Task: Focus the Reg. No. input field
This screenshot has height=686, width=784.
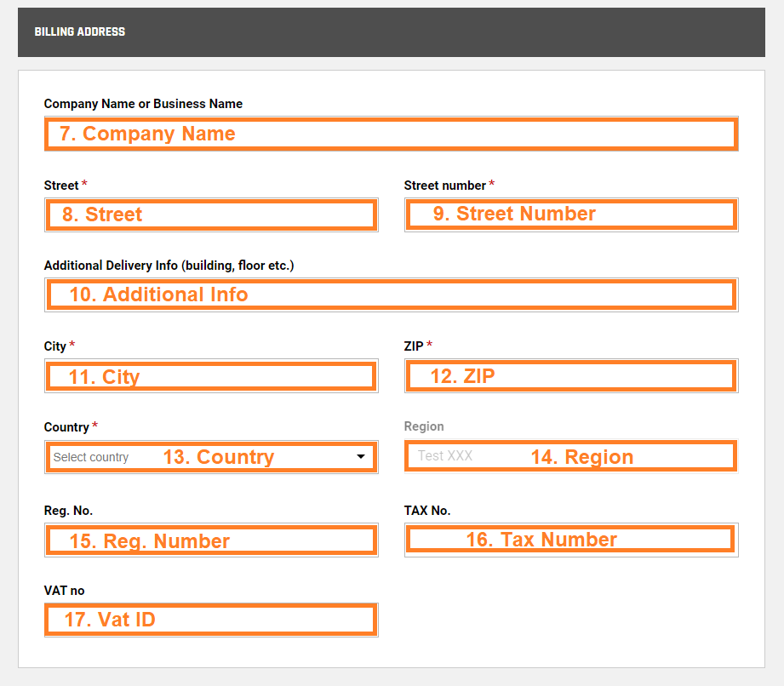Action: coord(211,540)
